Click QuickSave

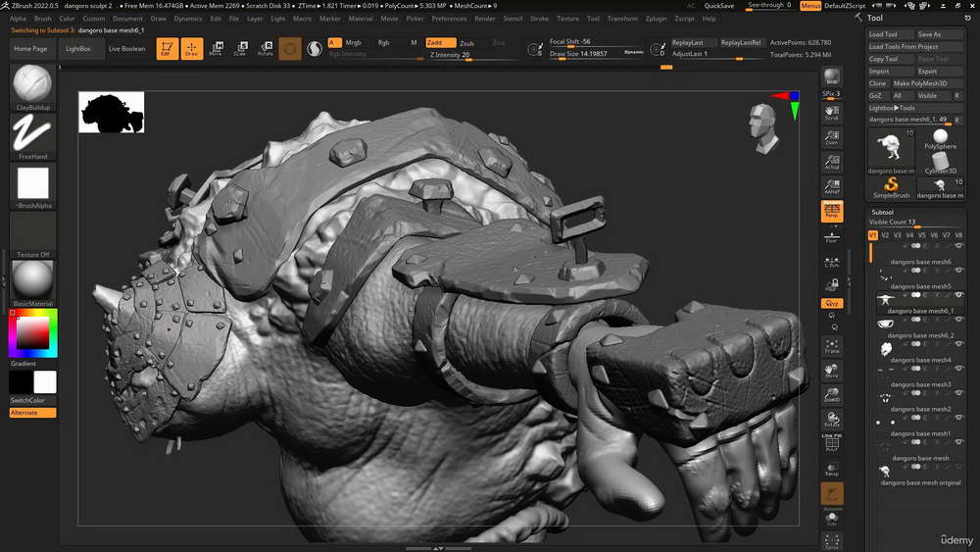(x=718, y=6)
